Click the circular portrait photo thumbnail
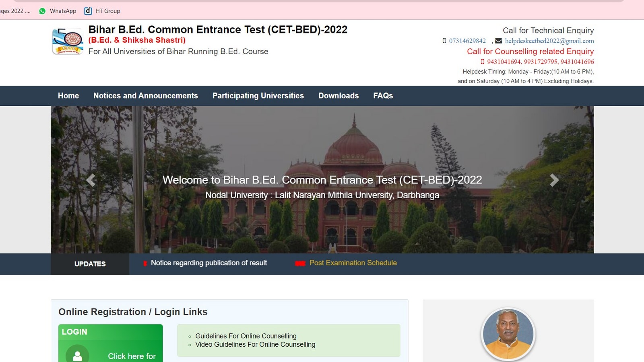This screenshot has height=362, width=644. tap(508, 334)
